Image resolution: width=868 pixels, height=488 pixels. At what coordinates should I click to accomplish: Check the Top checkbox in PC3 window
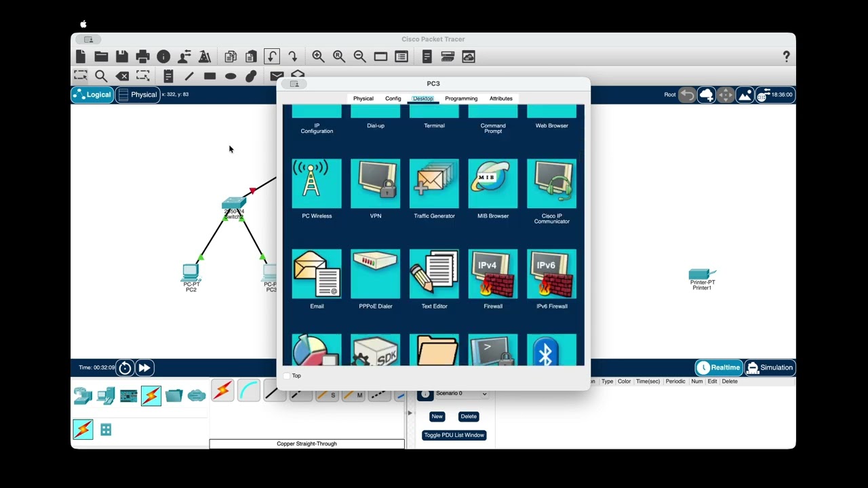(x=287, y=375)
